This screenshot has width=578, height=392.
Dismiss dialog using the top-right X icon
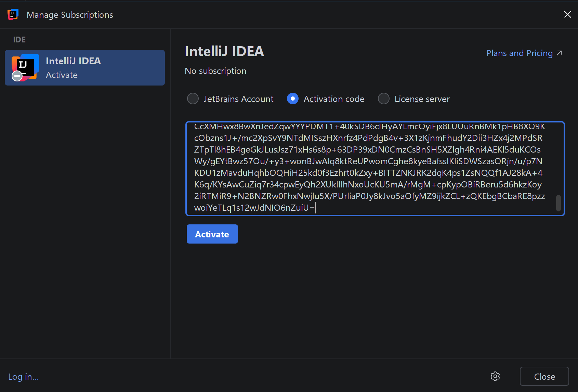(567, 14)
